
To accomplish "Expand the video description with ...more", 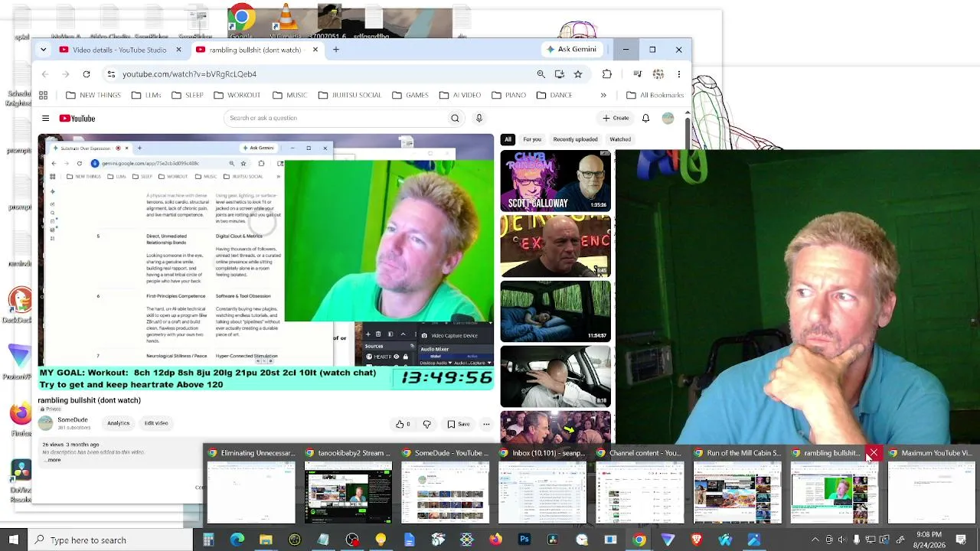I will point(54,460).
